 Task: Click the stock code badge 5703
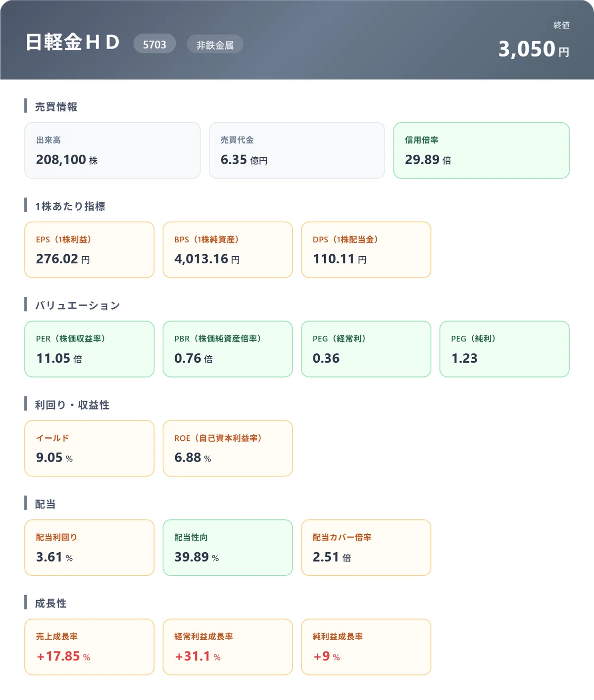154,44
